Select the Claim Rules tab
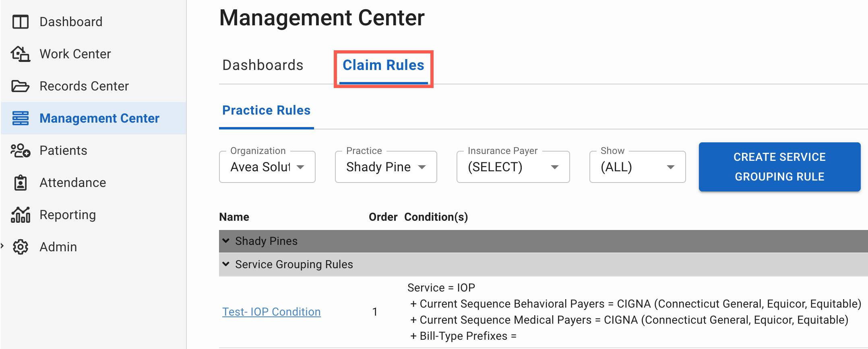This screenshot has width=868, height=349. coord(383,65)
